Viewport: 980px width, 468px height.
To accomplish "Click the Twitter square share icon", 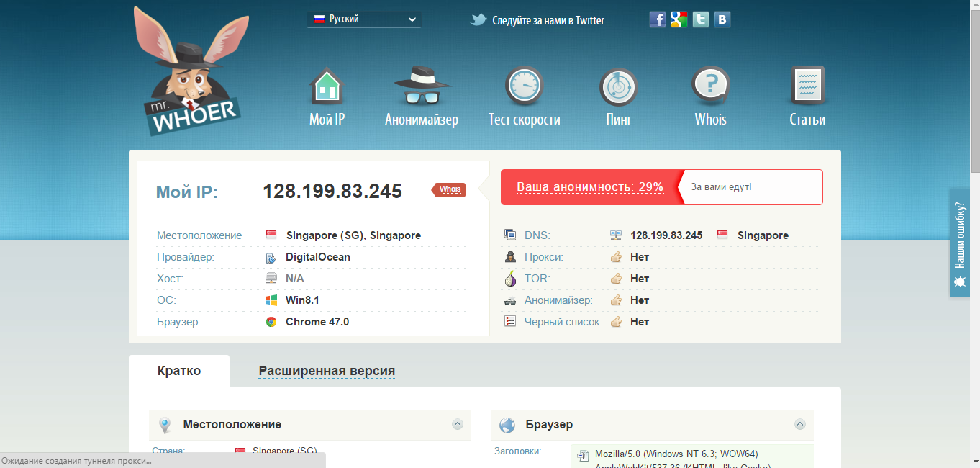I will pos(701,19).
